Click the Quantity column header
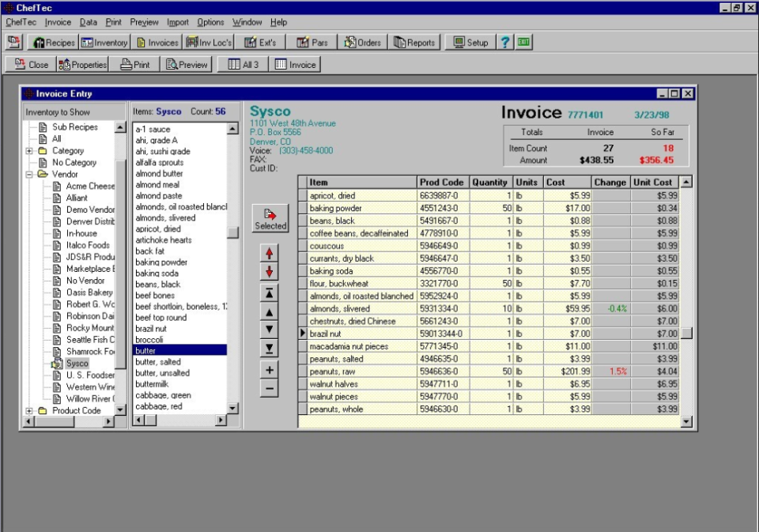 (491, 182)
